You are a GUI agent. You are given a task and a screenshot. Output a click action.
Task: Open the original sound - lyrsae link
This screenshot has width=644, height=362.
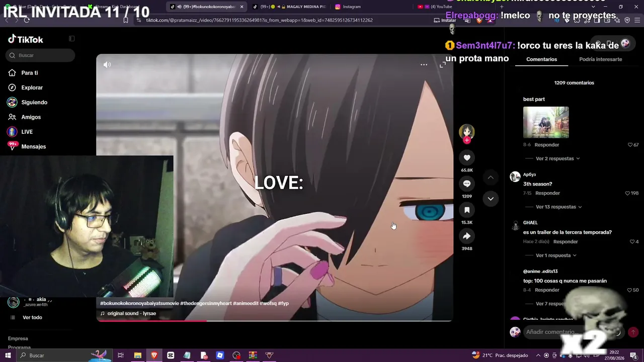click(x=132, y=313)
